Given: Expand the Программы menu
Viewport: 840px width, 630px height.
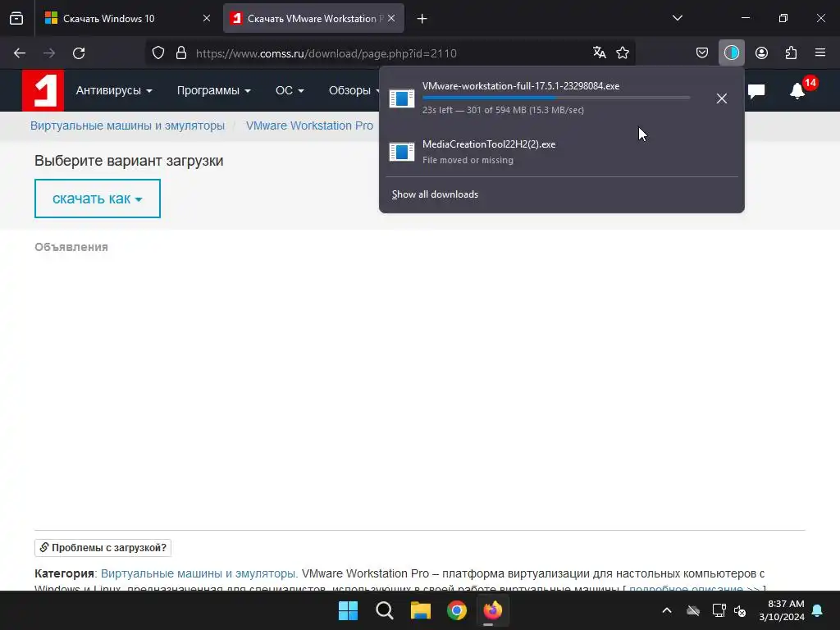Looking at the screenshot, I should [x=214, y=90].
